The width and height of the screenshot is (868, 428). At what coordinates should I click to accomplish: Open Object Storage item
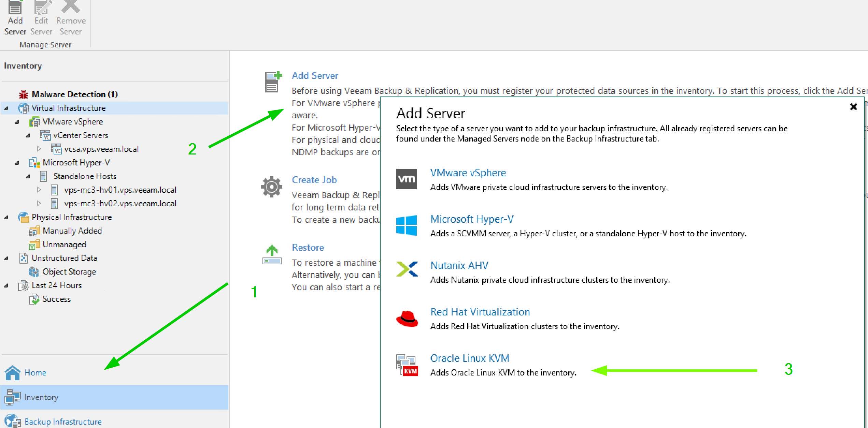69,272
